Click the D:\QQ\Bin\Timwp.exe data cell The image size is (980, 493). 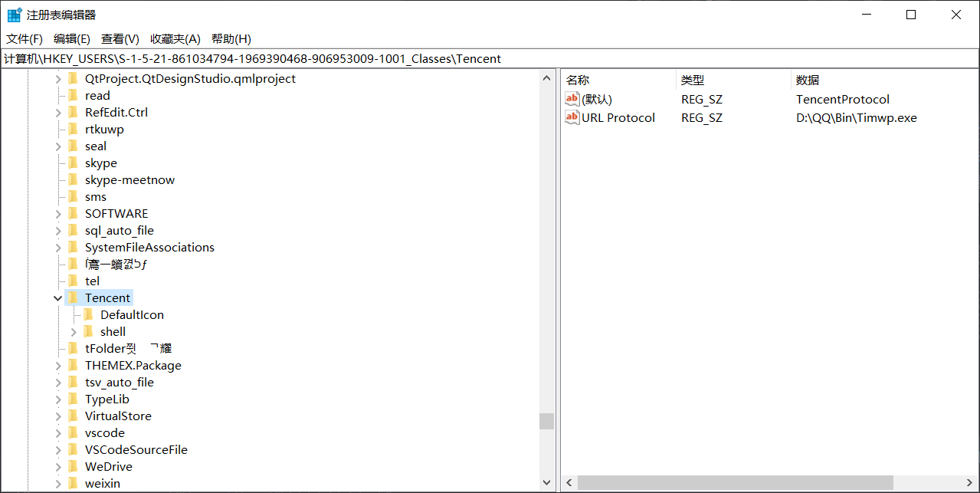pos(857,117)
